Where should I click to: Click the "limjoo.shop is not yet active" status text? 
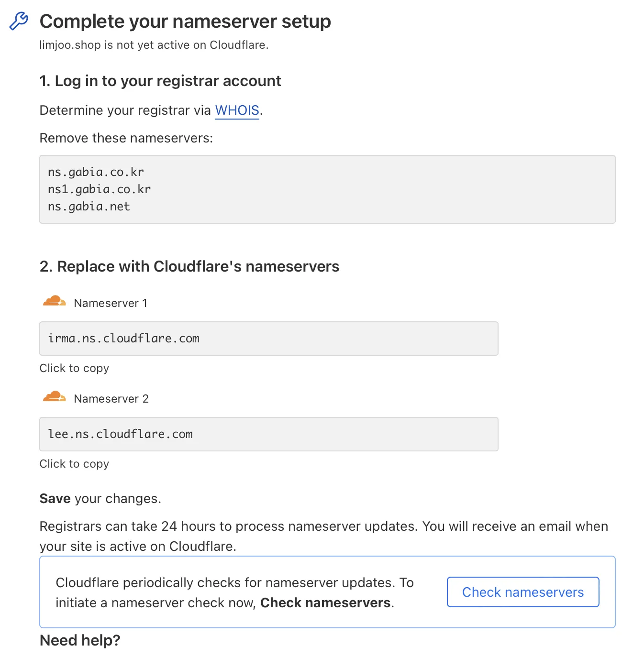(x=154, y=44)
